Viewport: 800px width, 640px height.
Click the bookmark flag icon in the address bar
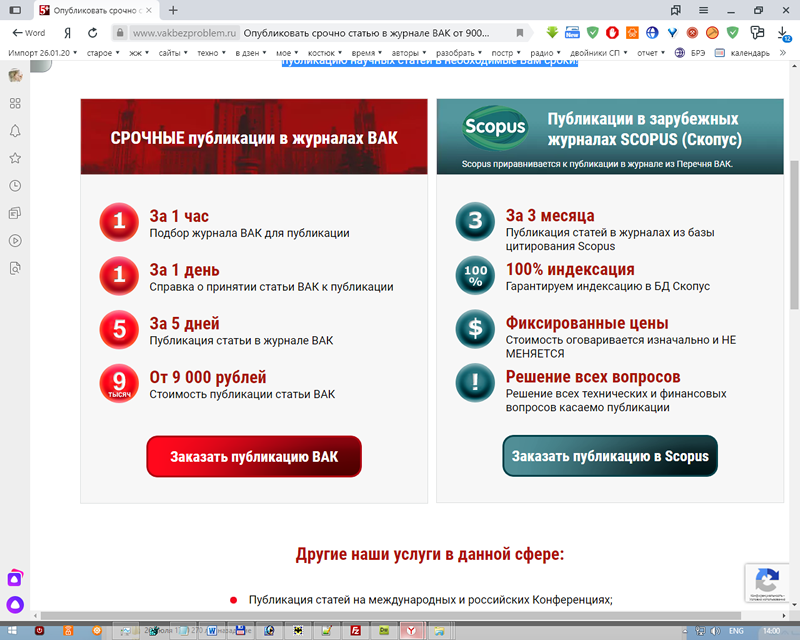tap(520, 31)
